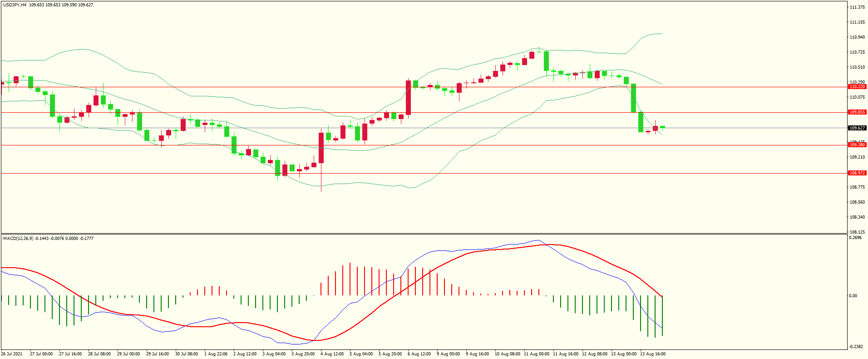Click the 1 Aug 22:06 time label
The width and height of the screenshot is (868, 359).
click(x=216, y=354)
